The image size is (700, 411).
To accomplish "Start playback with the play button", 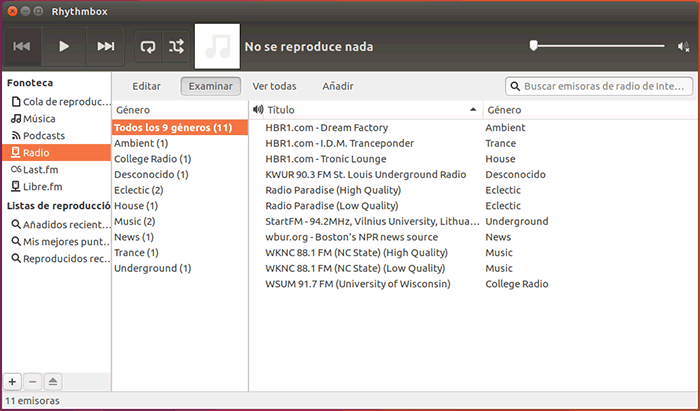I will 64,46.
